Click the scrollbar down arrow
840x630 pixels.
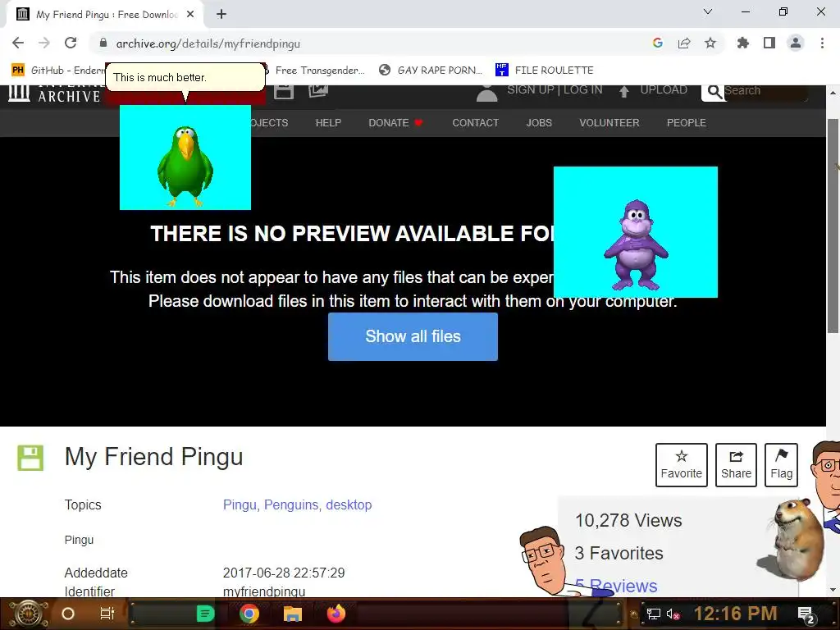coord(833,590)
